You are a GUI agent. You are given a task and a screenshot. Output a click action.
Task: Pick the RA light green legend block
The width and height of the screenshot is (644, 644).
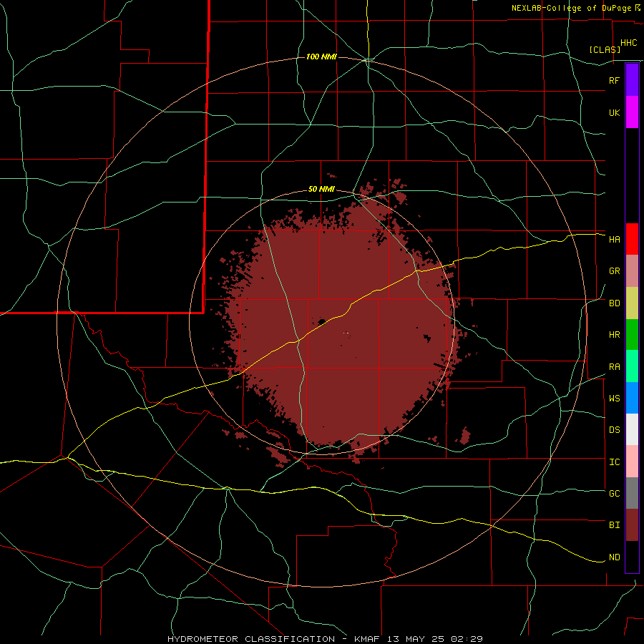tap(632, 366)
